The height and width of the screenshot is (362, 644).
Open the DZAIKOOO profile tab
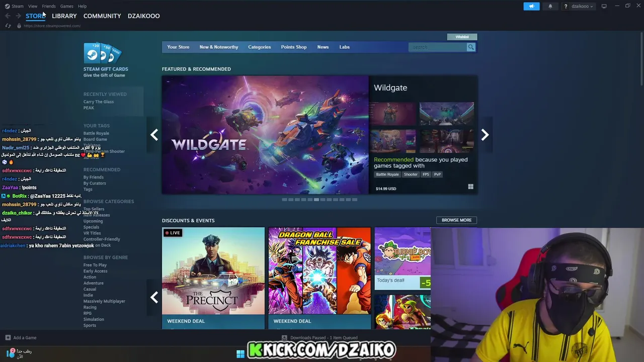point(144,16)
